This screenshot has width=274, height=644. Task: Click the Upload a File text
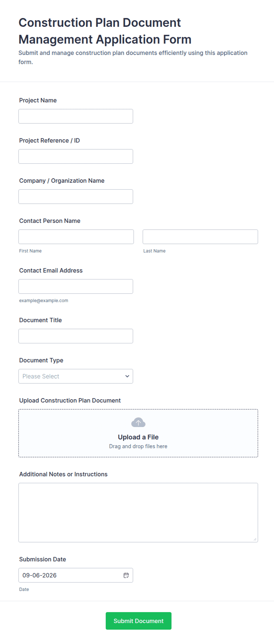coord(138,437)
